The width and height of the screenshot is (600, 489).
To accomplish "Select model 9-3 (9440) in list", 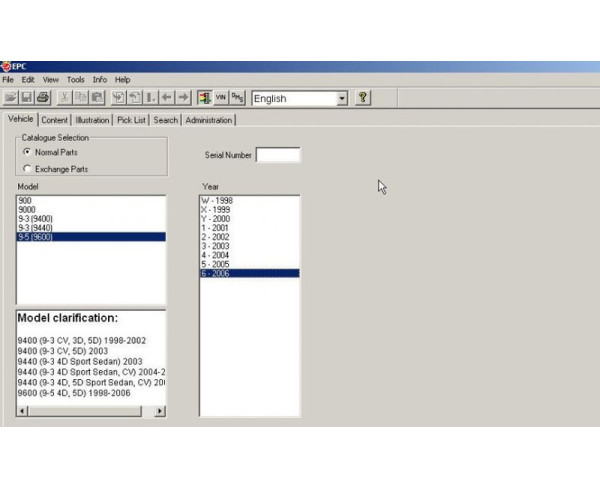I will pos(35,227).
